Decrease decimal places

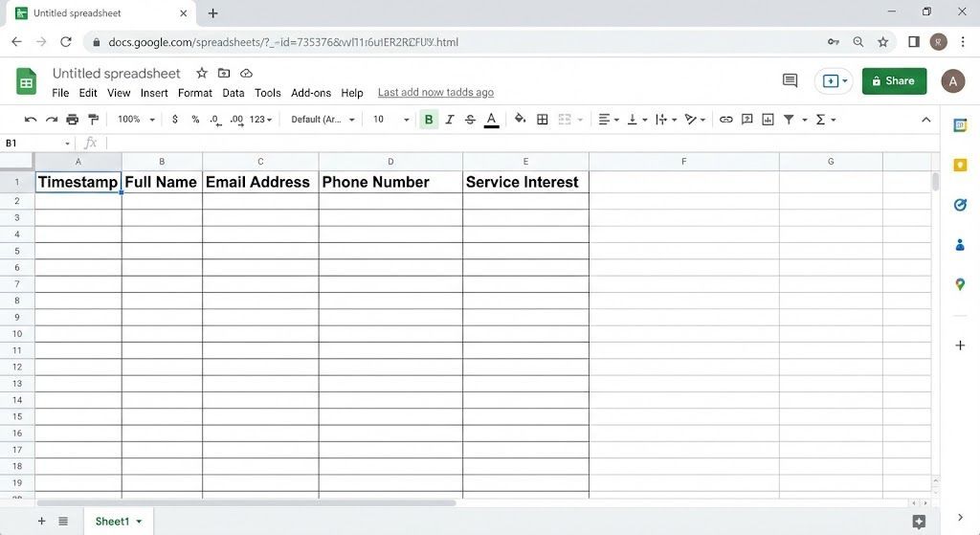click(215, 120)
